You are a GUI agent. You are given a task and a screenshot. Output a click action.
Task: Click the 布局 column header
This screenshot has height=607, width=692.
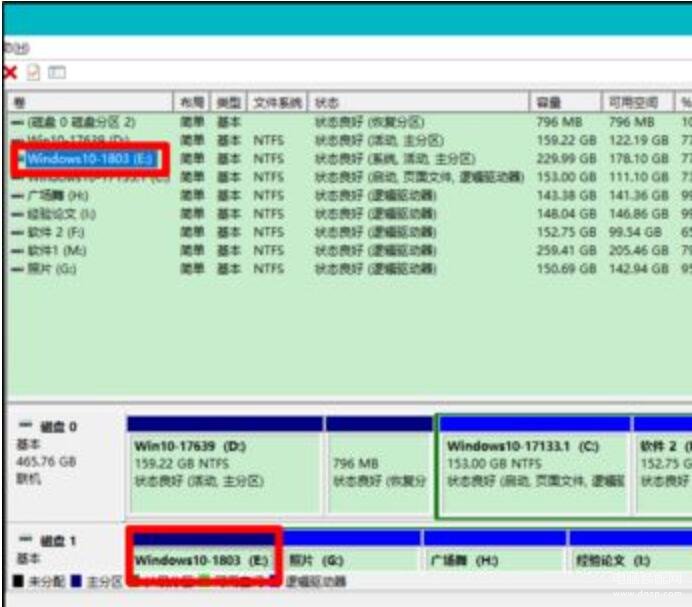[x=193, y=103]
